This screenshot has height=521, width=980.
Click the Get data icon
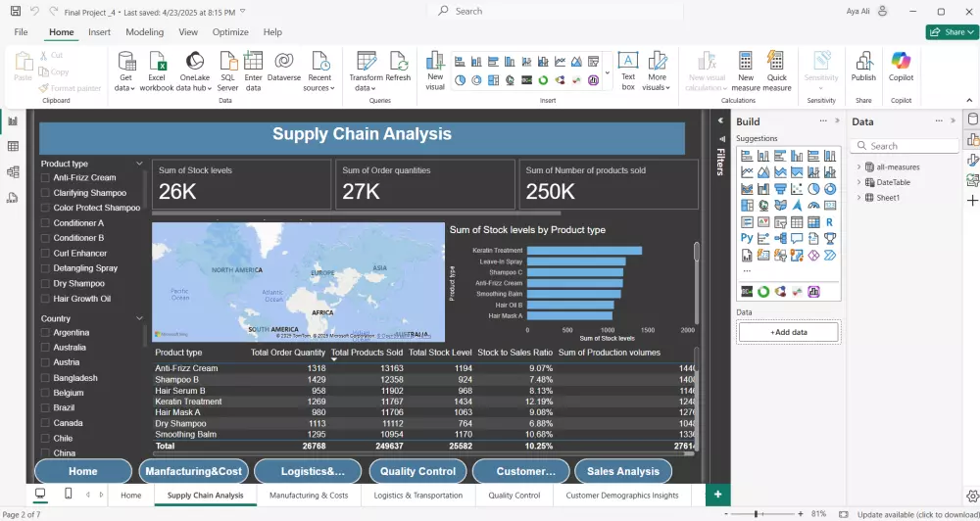(126, 62)
